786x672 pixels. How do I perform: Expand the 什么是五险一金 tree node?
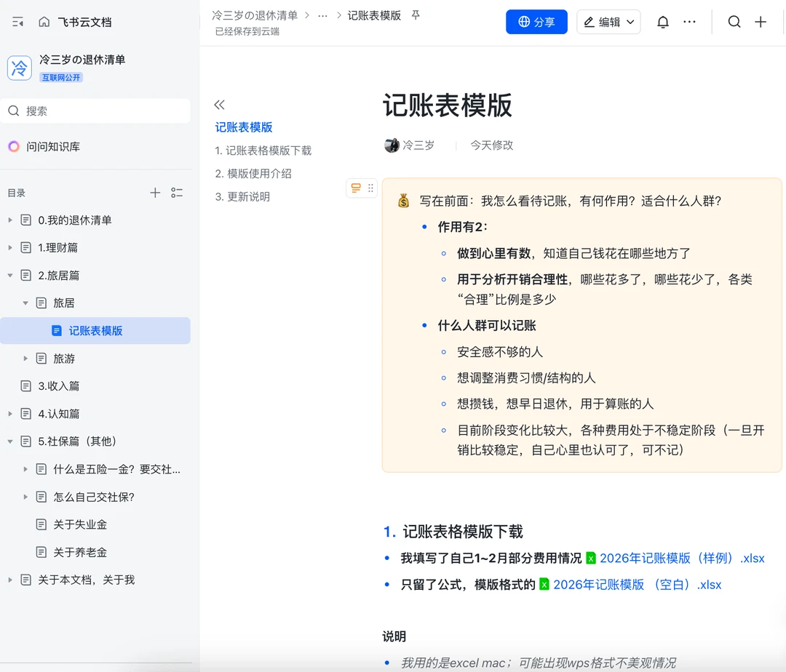coord(25,469)
